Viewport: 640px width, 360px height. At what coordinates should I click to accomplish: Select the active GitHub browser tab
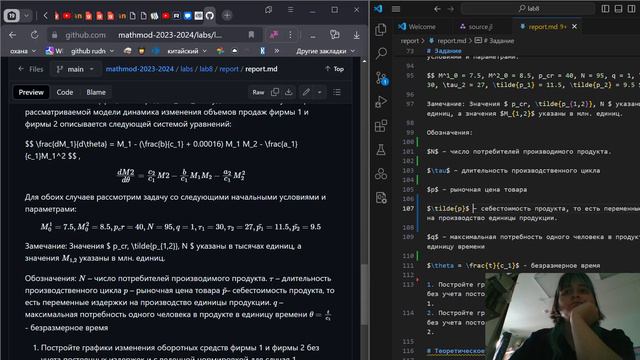[x=209, y=16]
